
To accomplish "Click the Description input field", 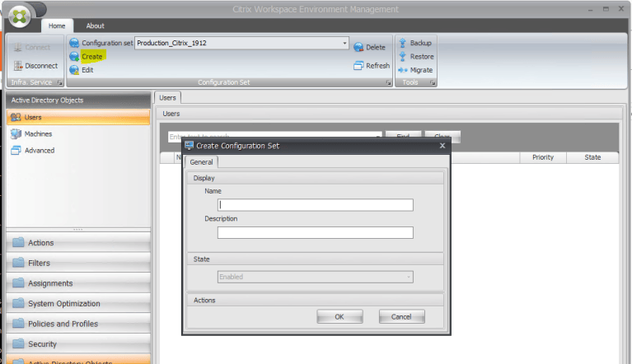I will pos(316,233).
